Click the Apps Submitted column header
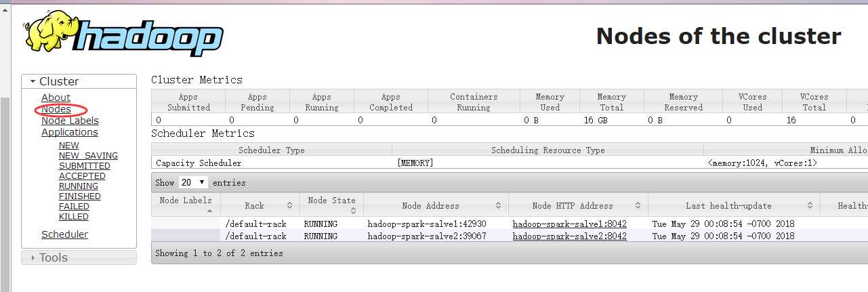Screen dimensions: 868x292 188,102
